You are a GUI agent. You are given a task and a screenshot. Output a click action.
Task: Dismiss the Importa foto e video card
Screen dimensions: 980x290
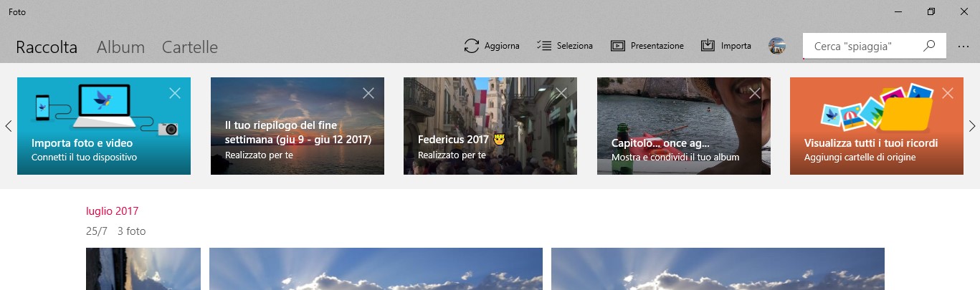tap(175, 92)
